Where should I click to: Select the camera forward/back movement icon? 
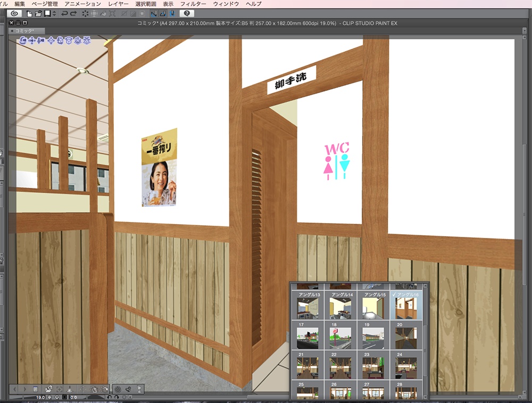(40, 40)
